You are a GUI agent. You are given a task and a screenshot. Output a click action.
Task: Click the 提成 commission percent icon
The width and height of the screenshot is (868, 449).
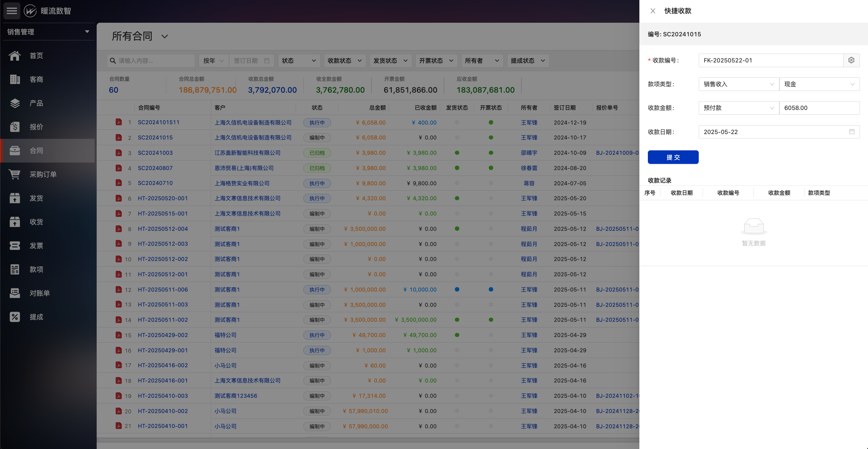click(15, 317)
